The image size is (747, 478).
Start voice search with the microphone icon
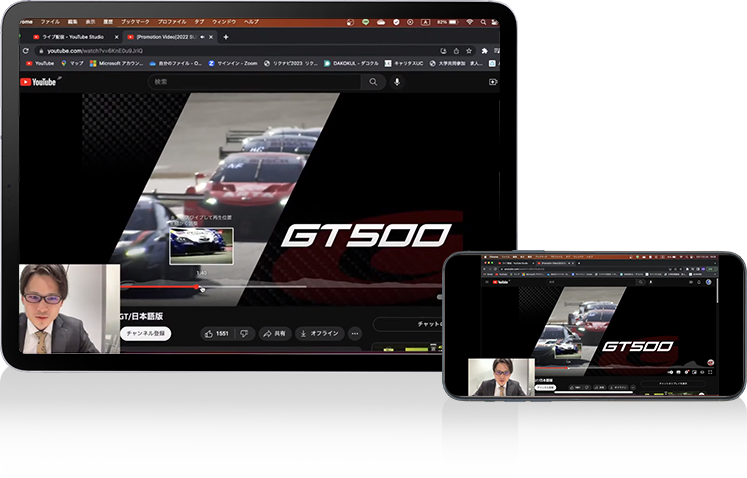(x=397, y=82)
